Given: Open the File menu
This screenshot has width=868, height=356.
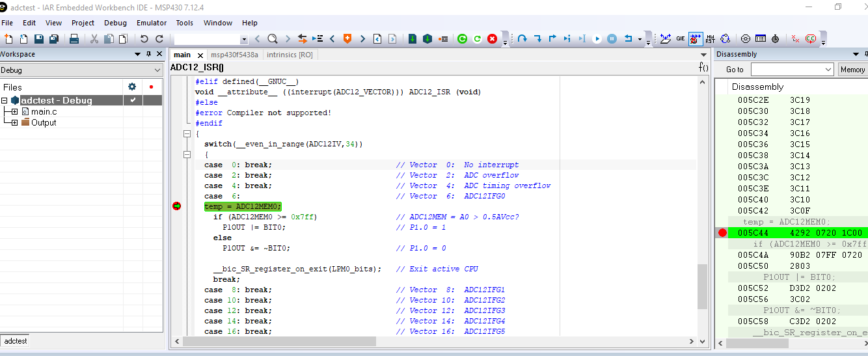Looking at the screenshot, I should tap(7, 23).
